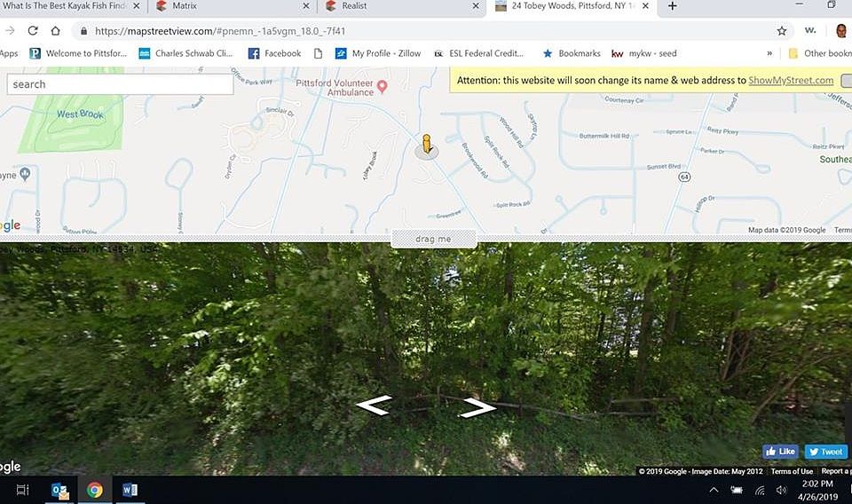Screen dimensions: 852x504
Task: Click the map search input field
Action: (x=120, y=84)
